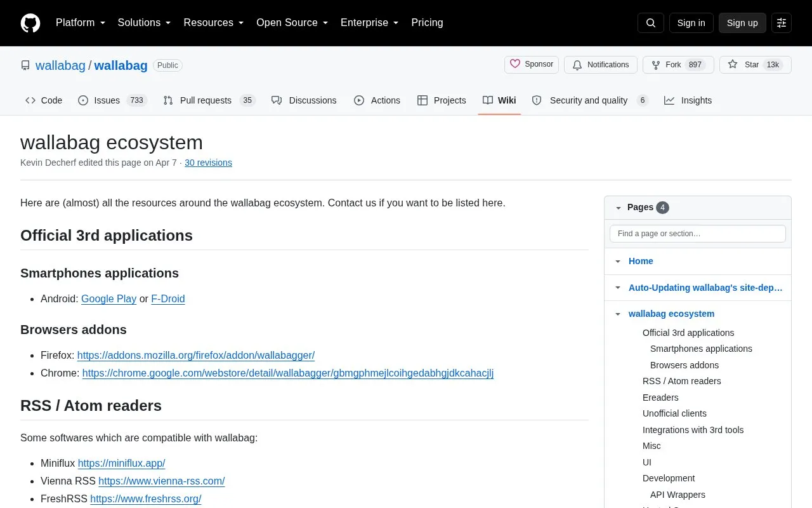
Task: Jump to Smartphones applications sidebar section
Action: pyautogui.click(x=701, y=349)
